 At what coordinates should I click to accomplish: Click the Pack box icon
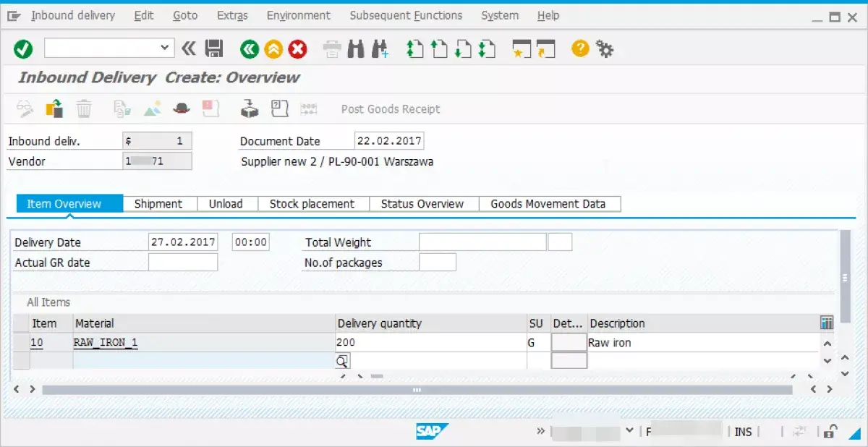[250, 108]
